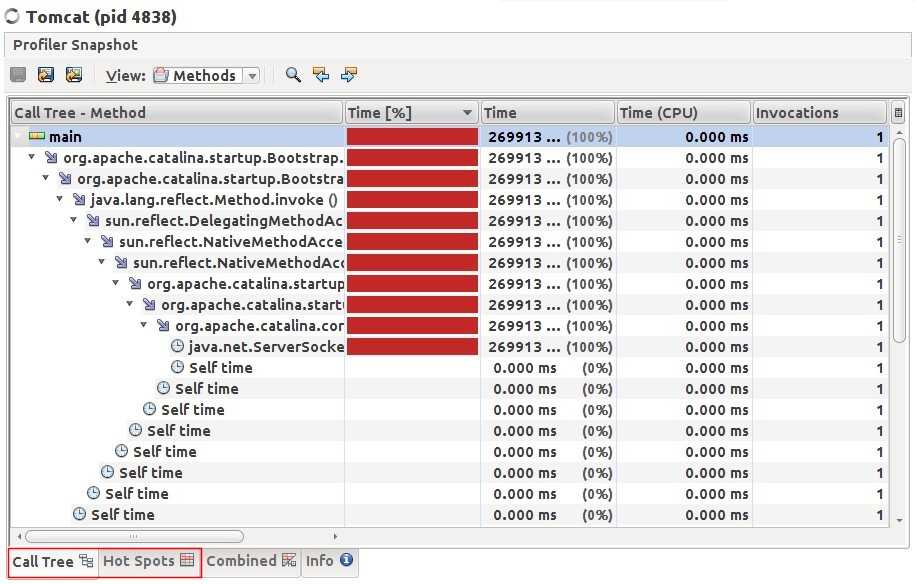The image size is (916, 584).
Task: Collapse the java.lang.reflect.Method.invoke node
Action: click(x=60, y=199)
